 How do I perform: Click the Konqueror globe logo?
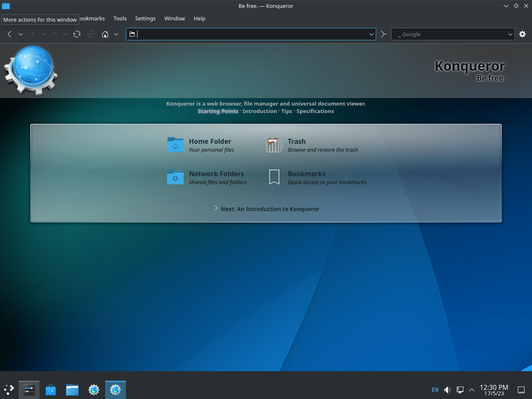(x=30, y=70)
